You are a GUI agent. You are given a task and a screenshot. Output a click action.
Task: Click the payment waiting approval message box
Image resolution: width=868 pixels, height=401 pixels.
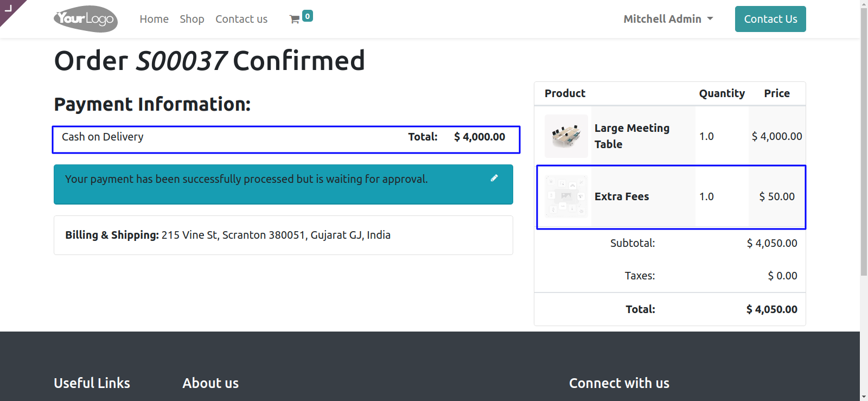tap(283, 184)
